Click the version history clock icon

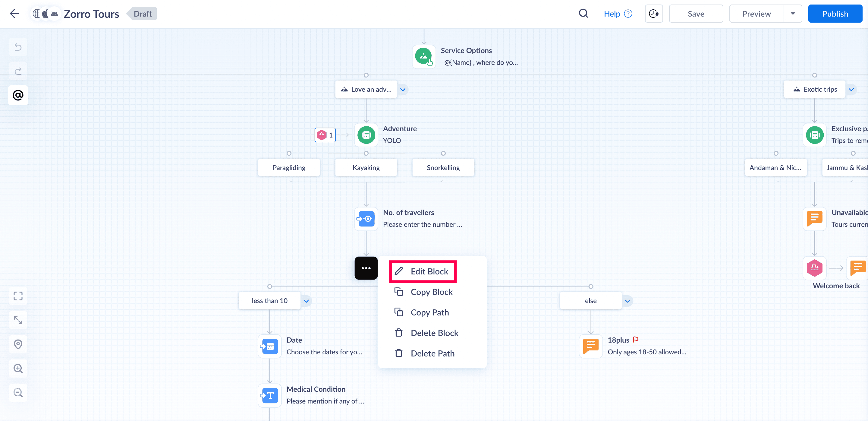(653, 14)
